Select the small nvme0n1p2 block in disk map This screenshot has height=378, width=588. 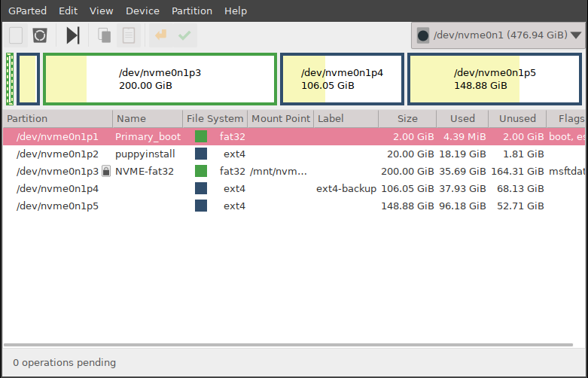tap(28, 79)
